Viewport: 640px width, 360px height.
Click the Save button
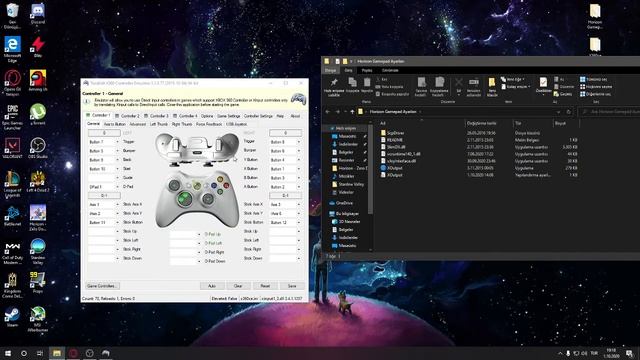[x=292, y=286]
